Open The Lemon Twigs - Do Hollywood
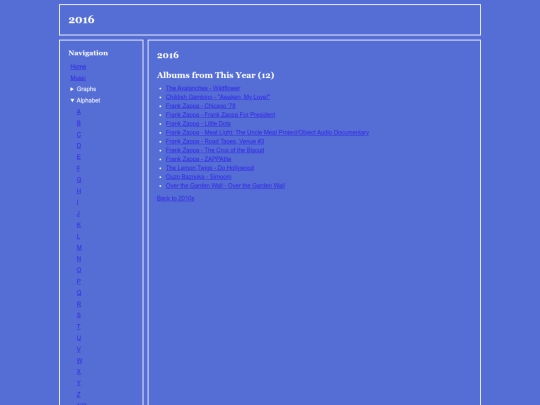Viewport: 540px width, 405px height. click(210, 168)
